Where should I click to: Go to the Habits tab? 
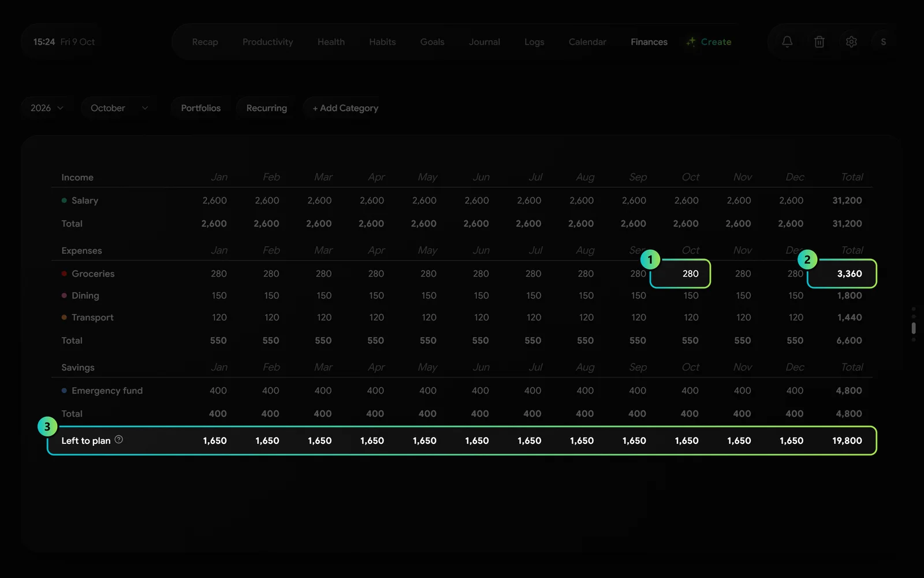coord(382,42)
